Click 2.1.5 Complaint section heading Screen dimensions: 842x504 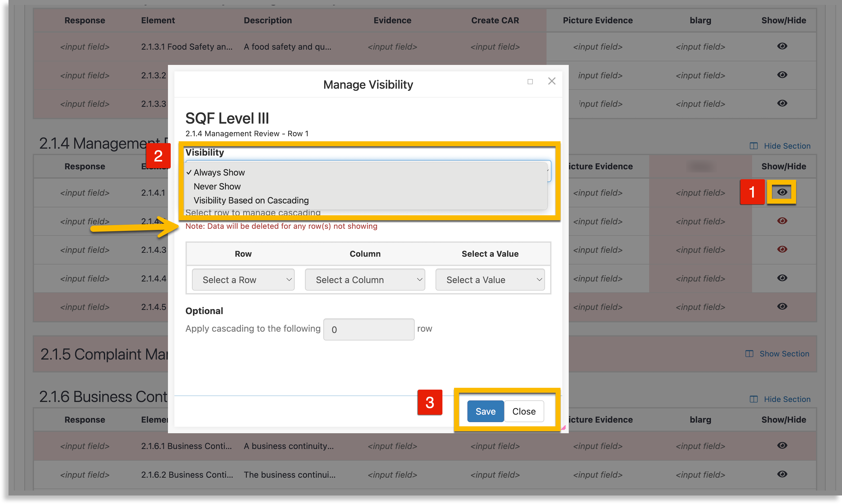coord(104,354)
